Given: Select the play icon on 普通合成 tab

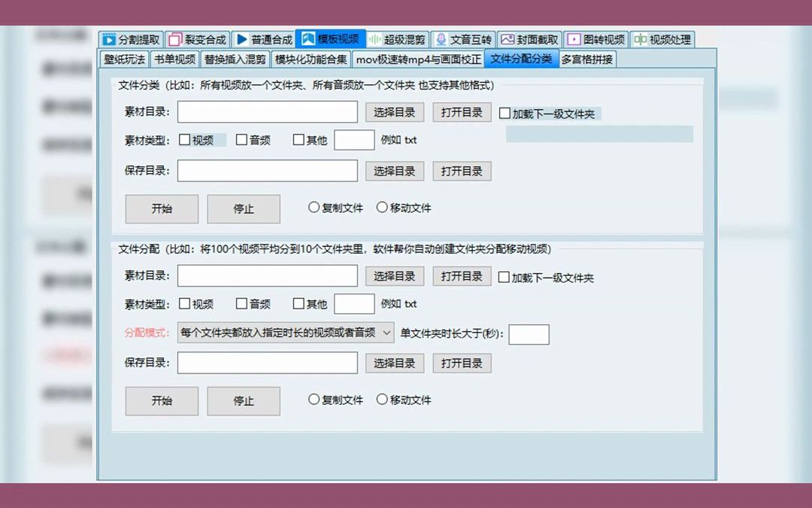Looking at the screenshot, I should (241, 39).
